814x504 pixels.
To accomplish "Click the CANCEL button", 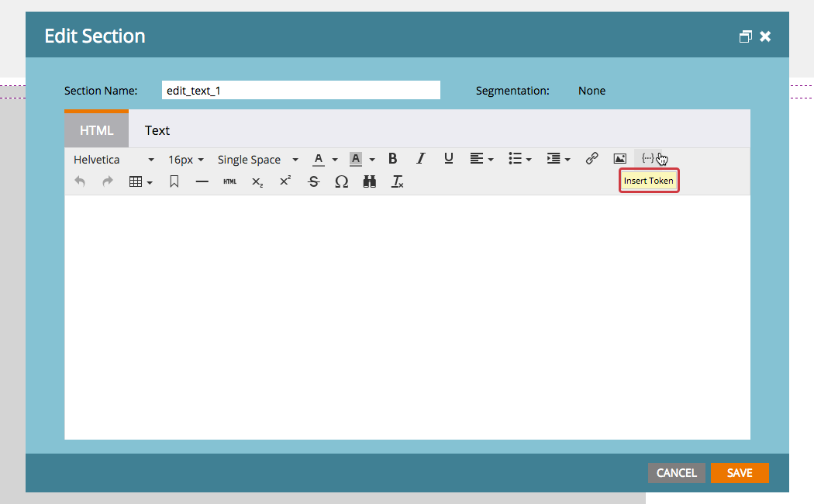I will click(675, 473).
